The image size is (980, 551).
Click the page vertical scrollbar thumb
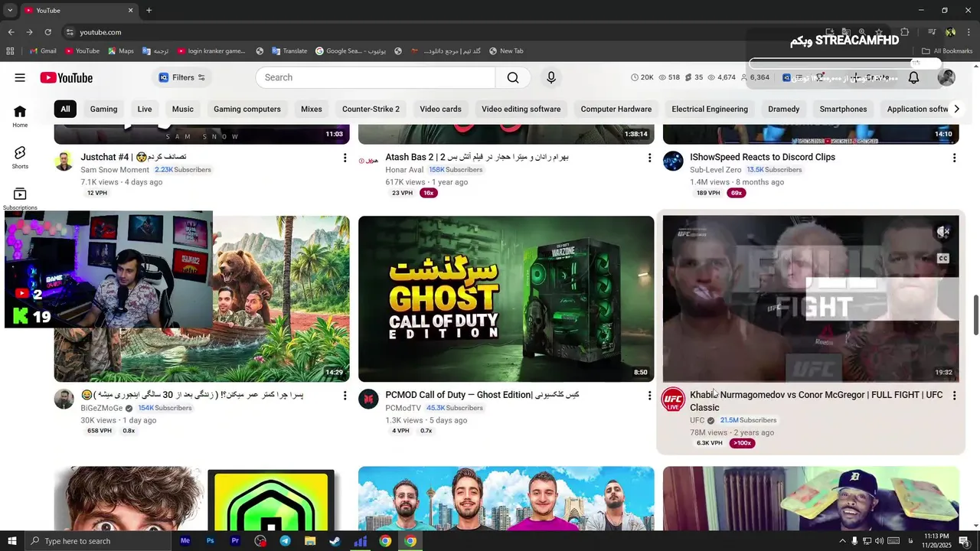976,315
